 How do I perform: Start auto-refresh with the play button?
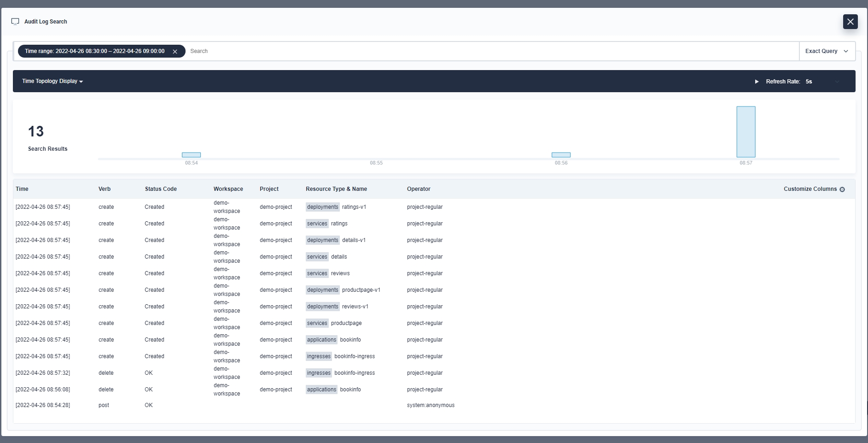[757, 82]
